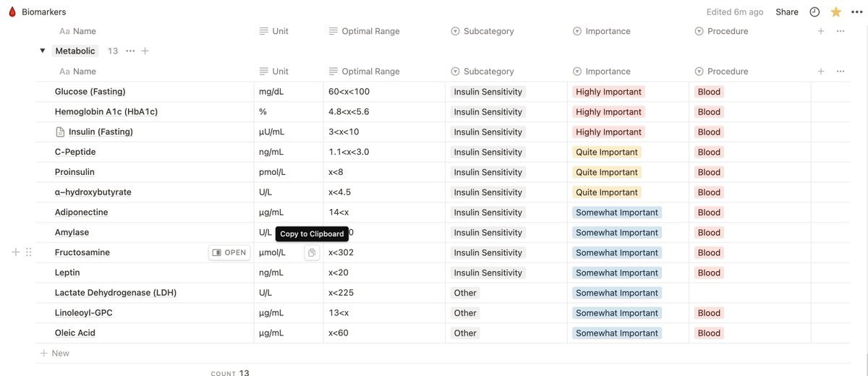Click the red blood drop page icon

(12, 12)
